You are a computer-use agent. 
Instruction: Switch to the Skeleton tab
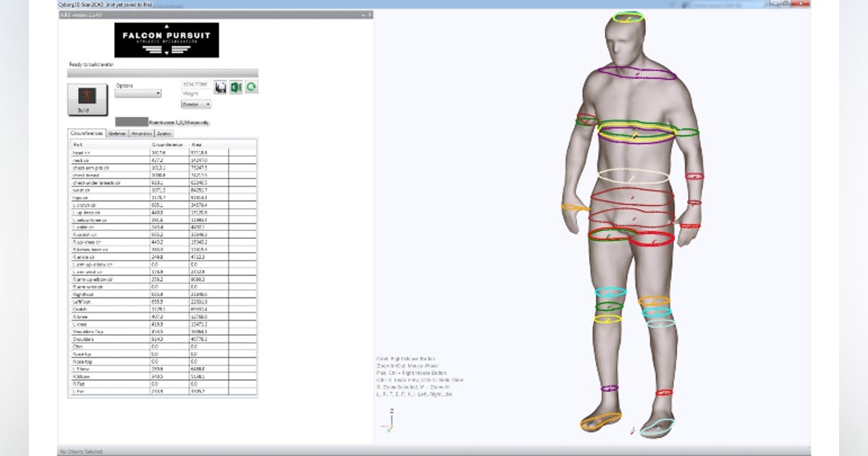(x=117, y=133)
